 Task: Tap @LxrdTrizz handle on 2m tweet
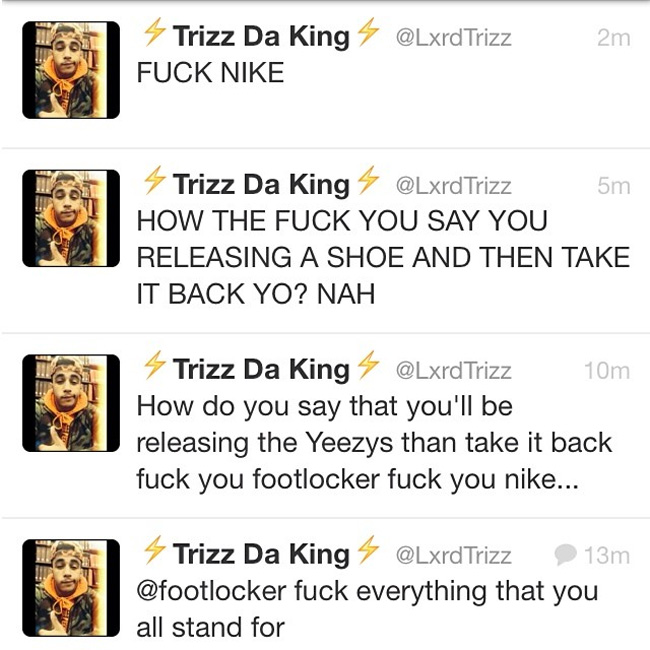pos(454,38)
